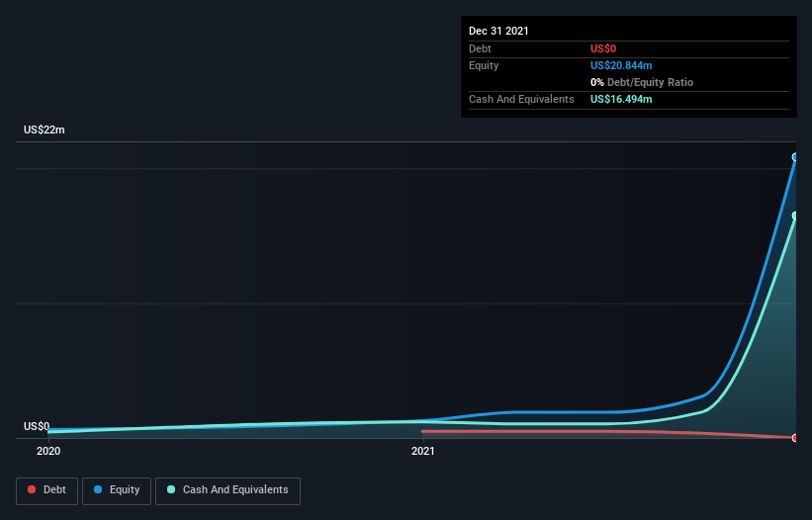Select the Equity endpoint marker on chart
The height and width of the screenshot is (520, 812).
tap(795, 157)
